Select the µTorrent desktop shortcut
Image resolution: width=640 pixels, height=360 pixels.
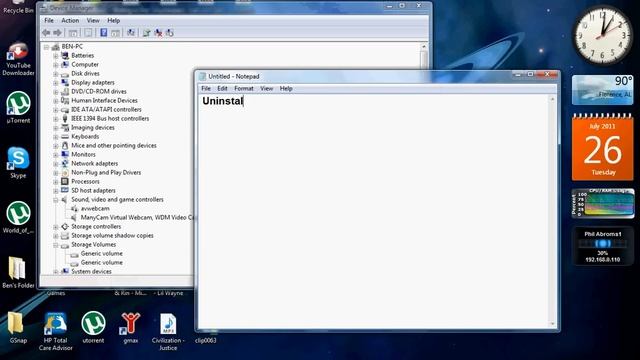(x=18, y=107)
